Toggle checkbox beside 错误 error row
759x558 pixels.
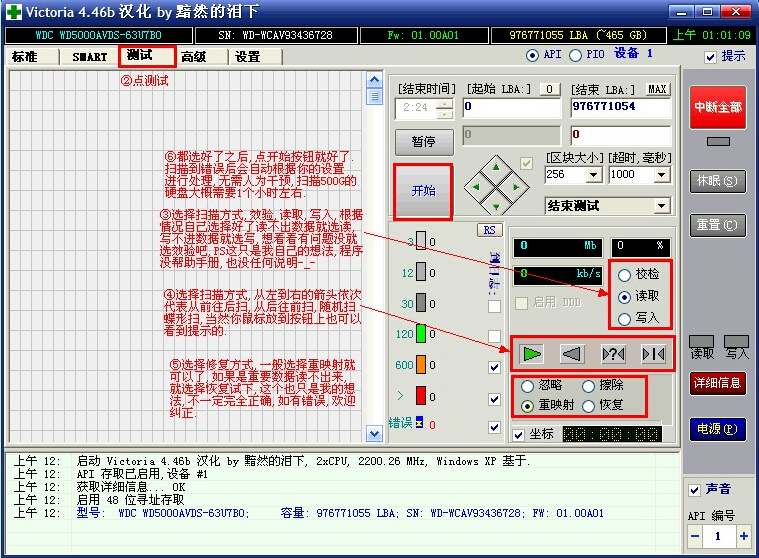(x=494, y=427)
